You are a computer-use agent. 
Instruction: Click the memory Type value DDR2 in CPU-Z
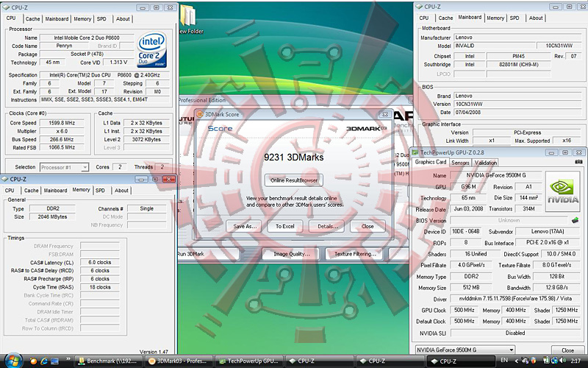pyautogui.click(x=53, y=208)
